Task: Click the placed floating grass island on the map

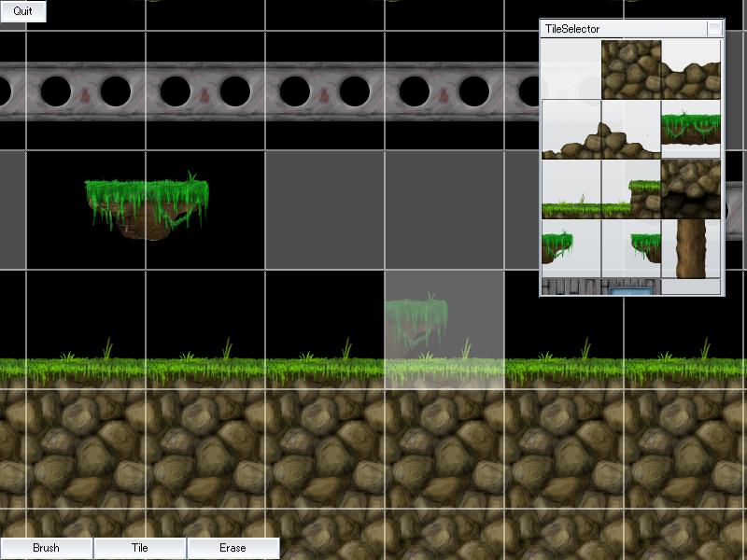Action: point(147,205)
